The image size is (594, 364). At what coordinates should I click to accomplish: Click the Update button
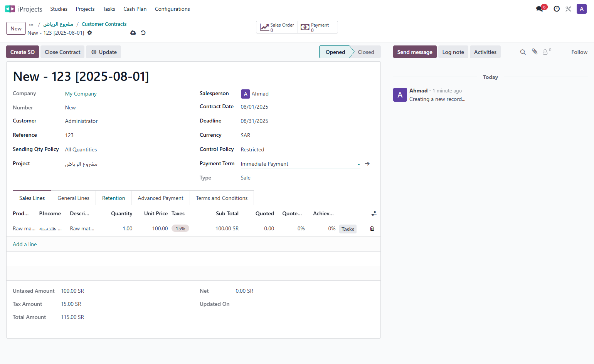(104, 52)
